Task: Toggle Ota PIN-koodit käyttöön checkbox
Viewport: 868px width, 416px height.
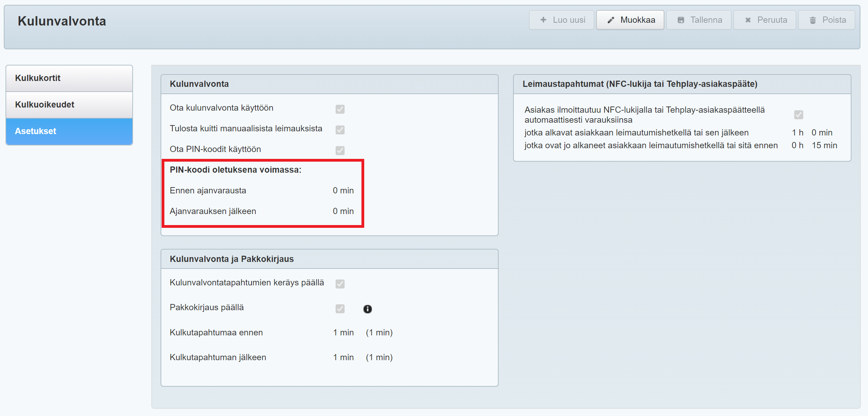Action: (340, 151)
